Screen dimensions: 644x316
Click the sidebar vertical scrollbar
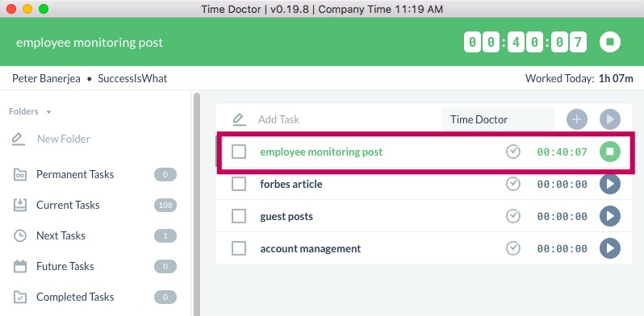point(197,205)
